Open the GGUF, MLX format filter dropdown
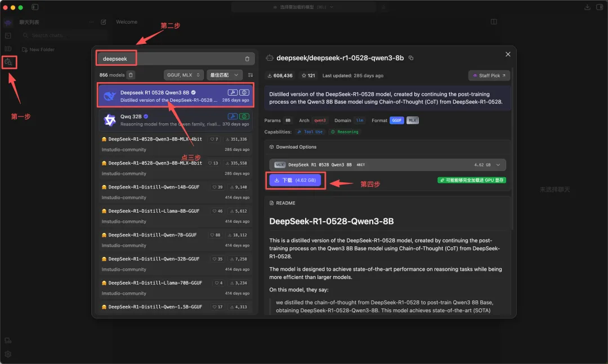 [184, 75]
